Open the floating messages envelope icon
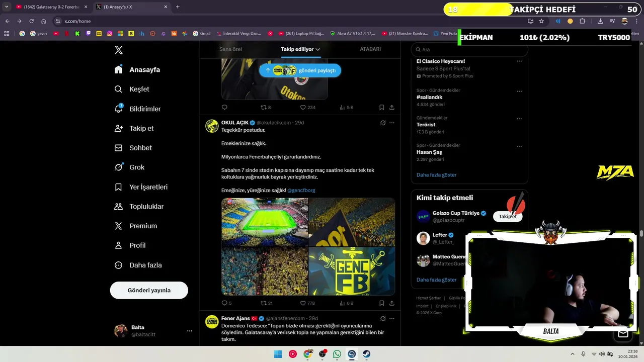Viewport: 644px width, 362px height. [623, 333]
